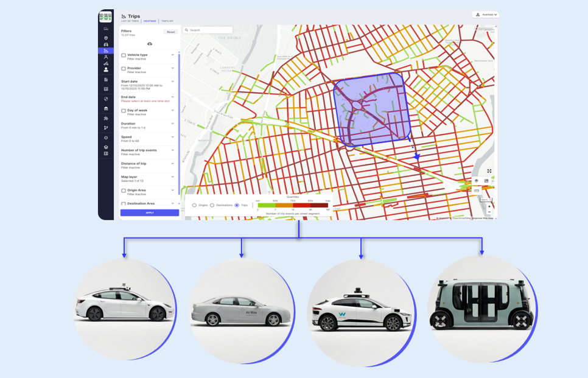The height and width of the screenshot is (378, 588).
Task: Enable the Vehicle type filter checkbox
Action: [124, 55]
